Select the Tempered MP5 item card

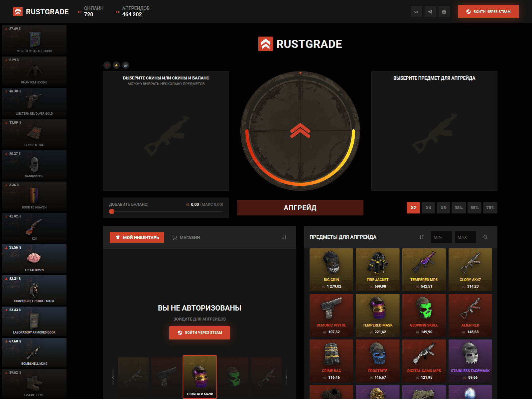424,270
